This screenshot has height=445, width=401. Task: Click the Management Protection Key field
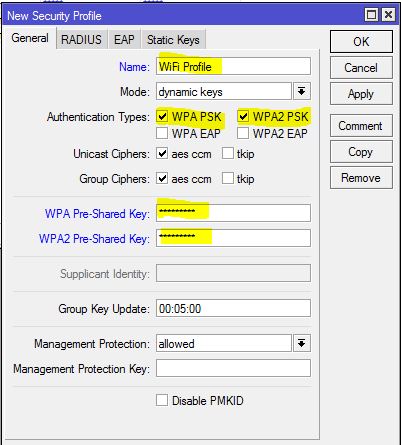coord(233,368)
